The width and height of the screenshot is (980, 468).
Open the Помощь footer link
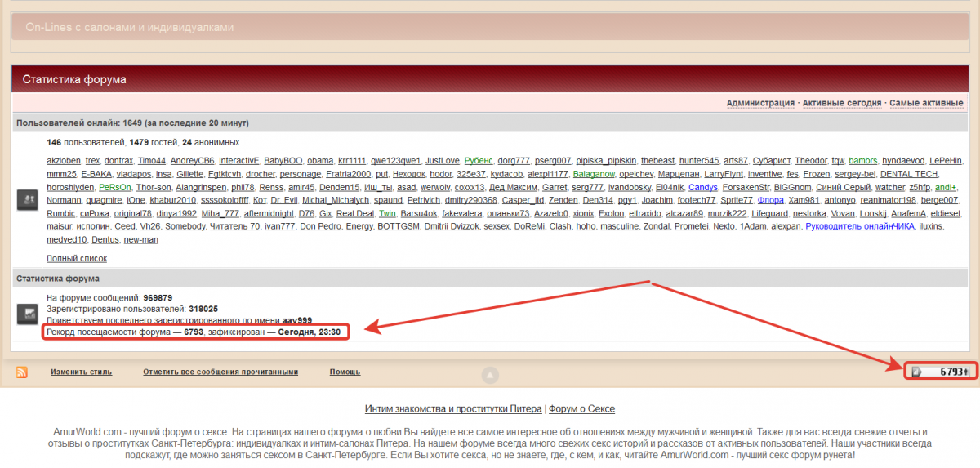tap(345, 372)
